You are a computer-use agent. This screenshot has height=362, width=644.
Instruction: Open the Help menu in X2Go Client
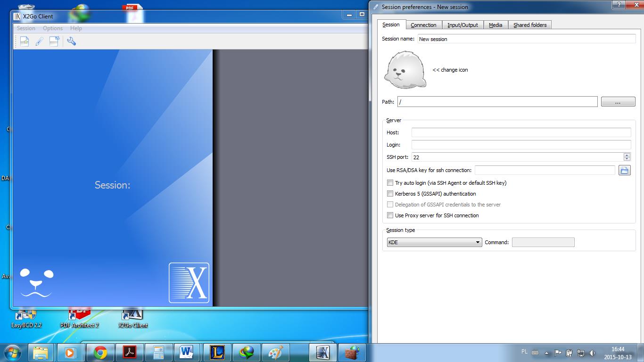(76, 28)
